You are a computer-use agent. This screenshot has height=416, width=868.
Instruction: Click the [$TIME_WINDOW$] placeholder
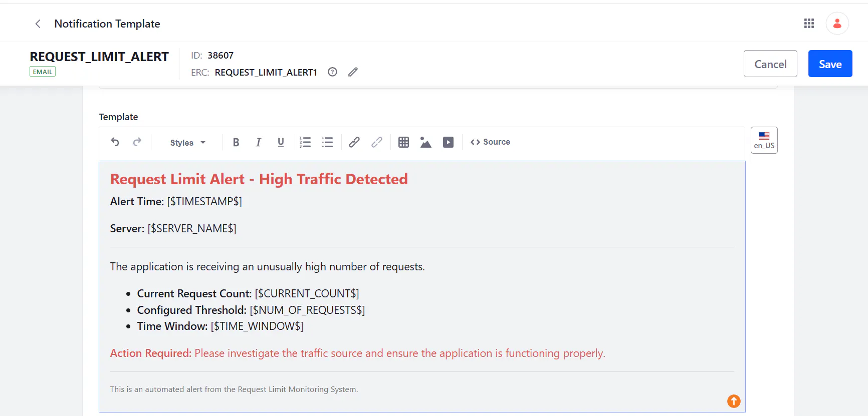[x=257, y=326]
